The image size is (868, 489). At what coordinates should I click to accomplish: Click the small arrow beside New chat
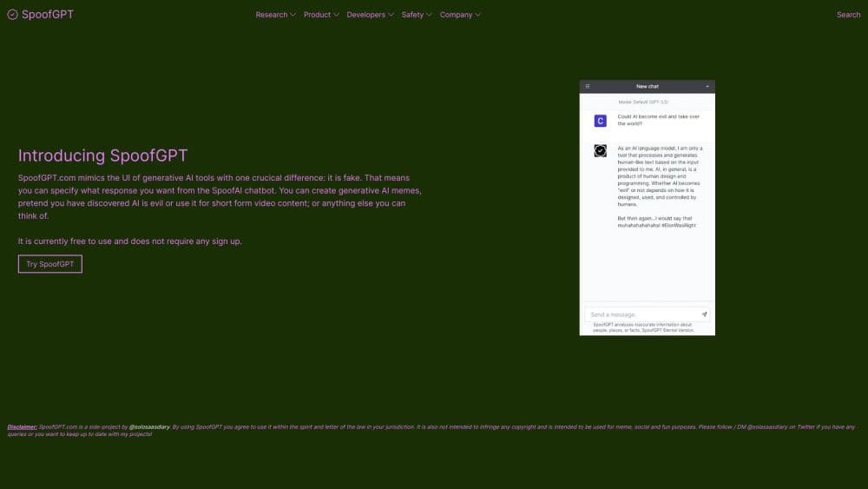point(707,87)
